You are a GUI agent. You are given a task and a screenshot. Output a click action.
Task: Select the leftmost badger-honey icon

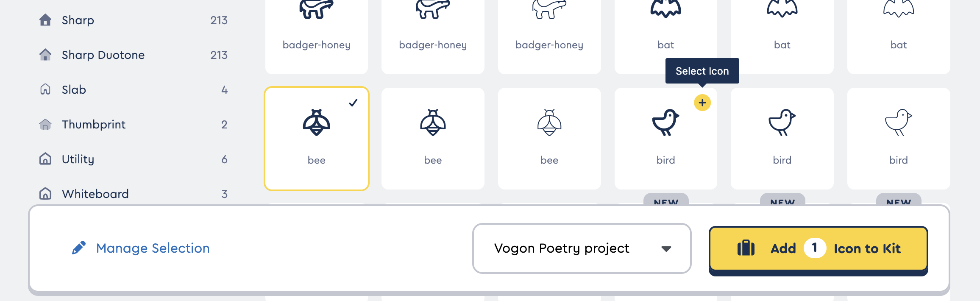coord(316,25)
